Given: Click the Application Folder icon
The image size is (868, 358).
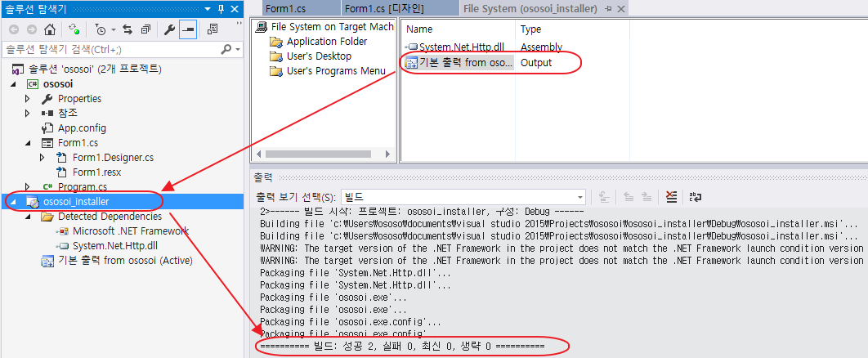Looking at the screenshot, I should coord(275,42).
